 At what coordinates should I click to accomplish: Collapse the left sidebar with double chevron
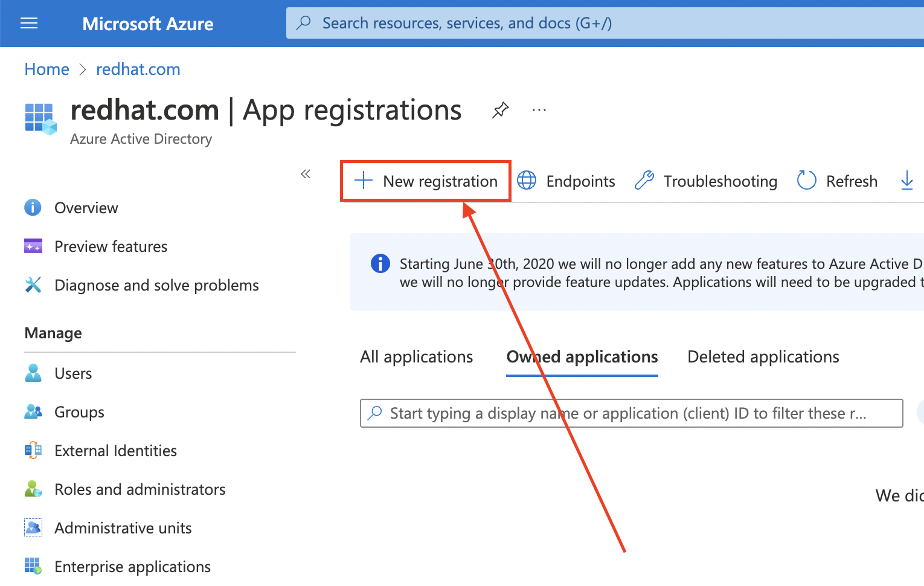click(306, 175)
